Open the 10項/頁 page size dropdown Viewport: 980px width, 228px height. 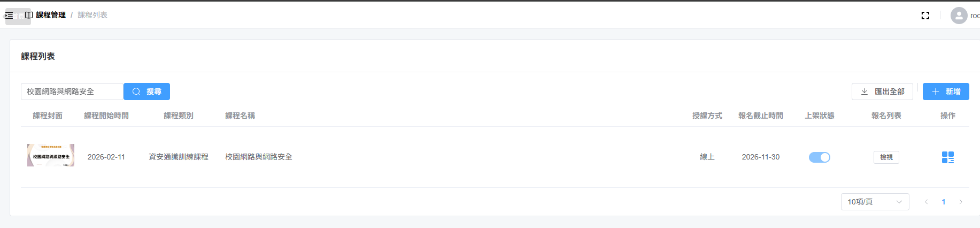(875, 202)
